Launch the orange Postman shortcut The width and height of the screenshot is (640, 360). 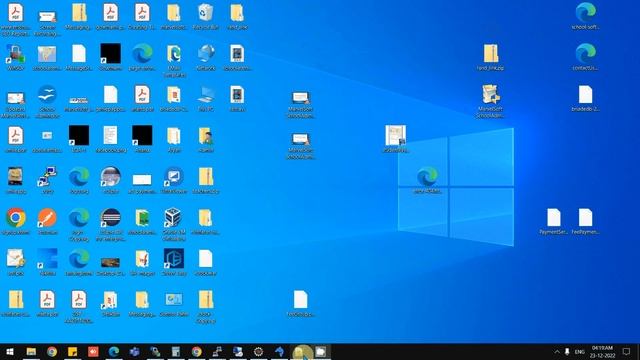[x=47, y=218]
